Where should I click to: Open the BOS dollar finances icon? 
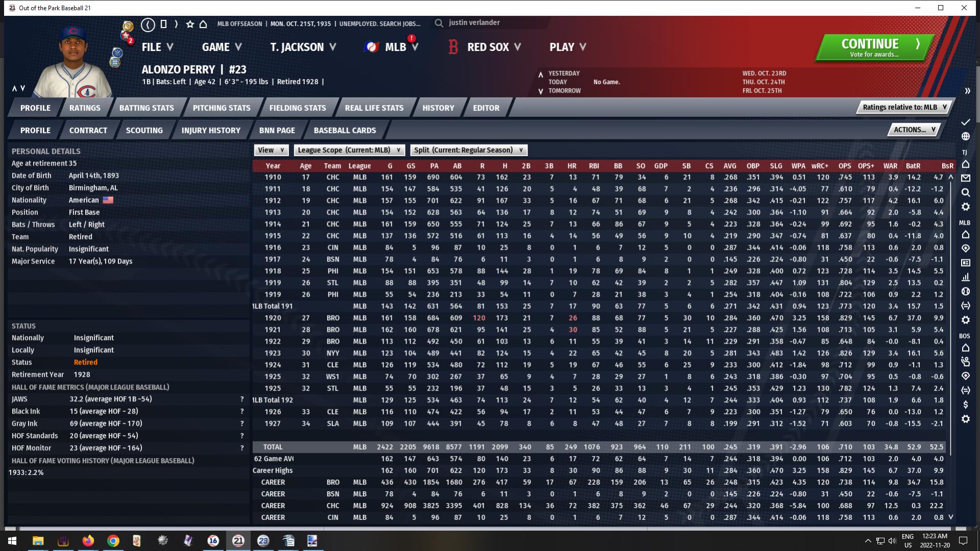[x=965, y=404]
